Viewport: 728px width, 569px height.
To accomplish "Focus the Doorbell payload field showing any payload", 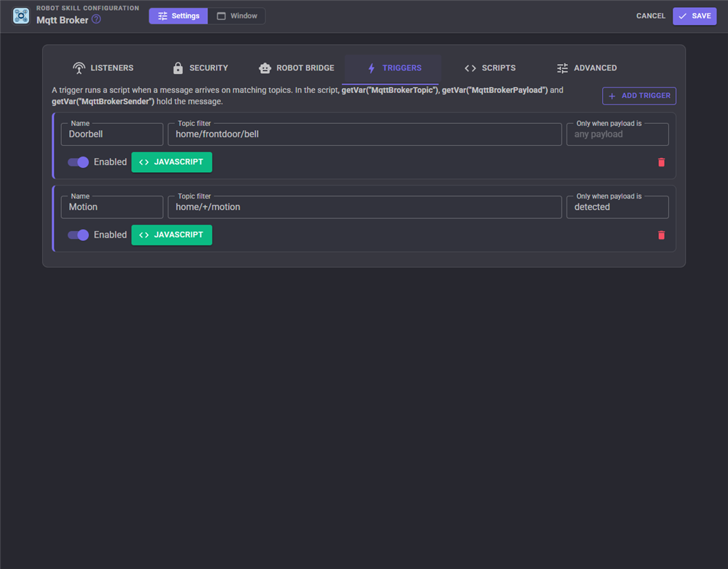I will (x=618, y=134).
